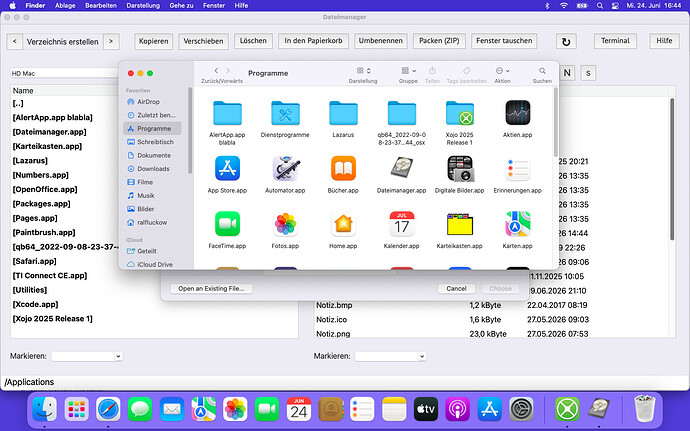
Task: Open the Darstellung menu in menu bar
Action: pyautogui.click(x=143, y=6)
